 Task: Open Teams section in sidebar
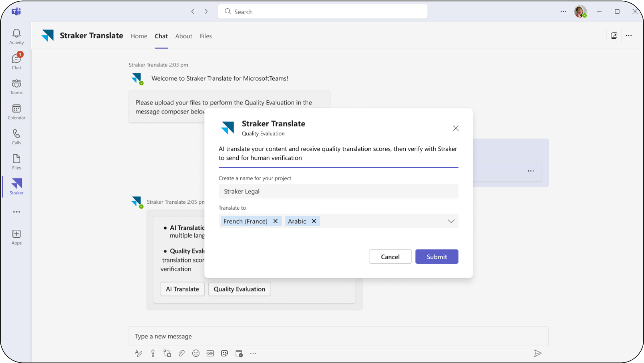[x=16, y=87]
